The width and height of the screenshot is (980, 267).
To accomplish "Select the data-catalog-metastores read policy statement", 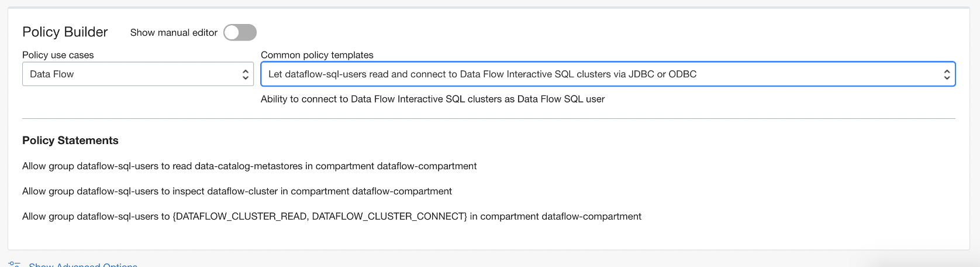I will click(249, 166).
